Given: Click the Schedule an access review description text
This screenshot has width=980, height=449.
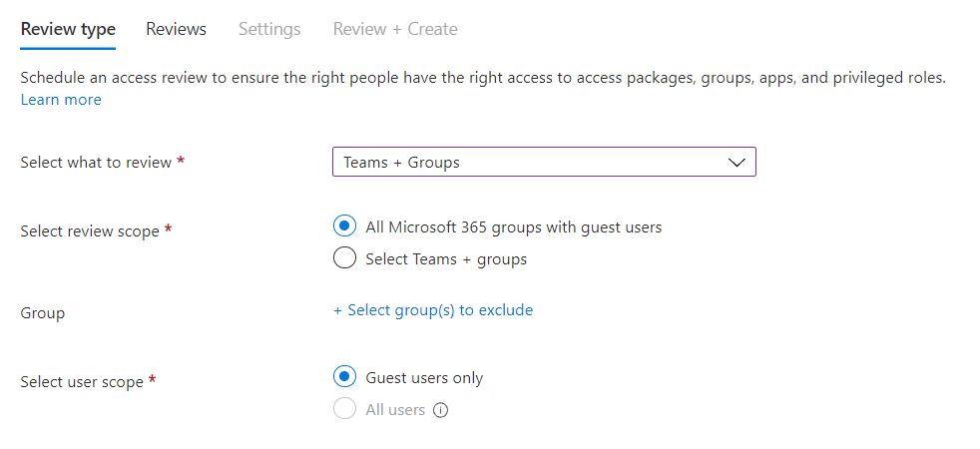Looking at the screenshot, I should point(483,78).
